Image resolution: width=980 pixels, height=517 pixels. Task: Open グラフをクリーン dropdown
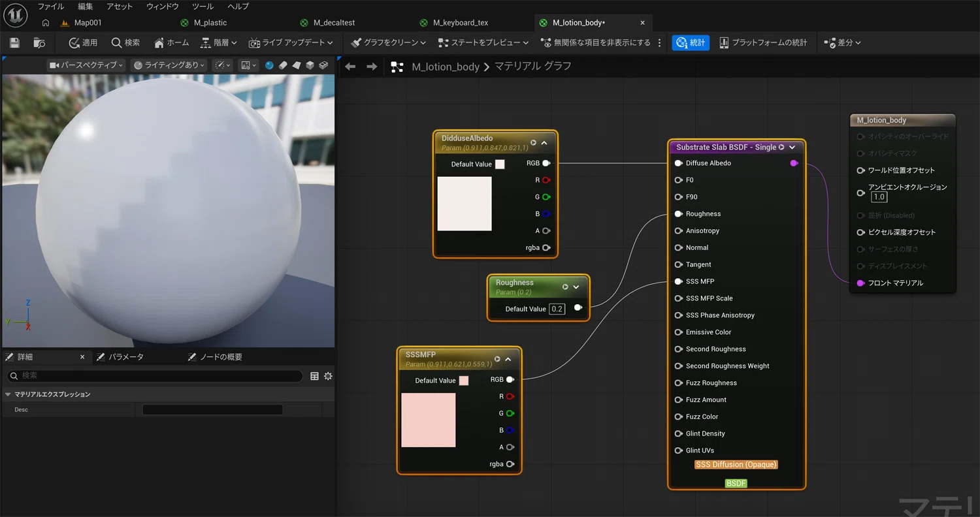[389, 42]
